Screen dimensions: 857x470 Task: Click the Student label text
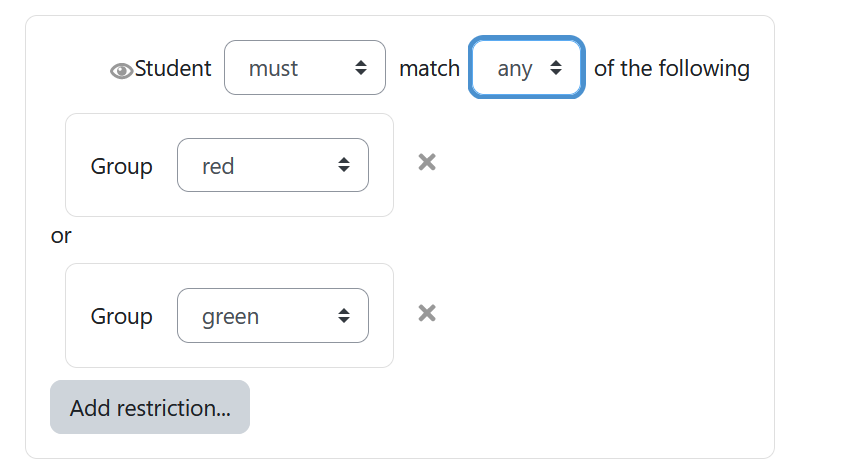pos(173,68)
